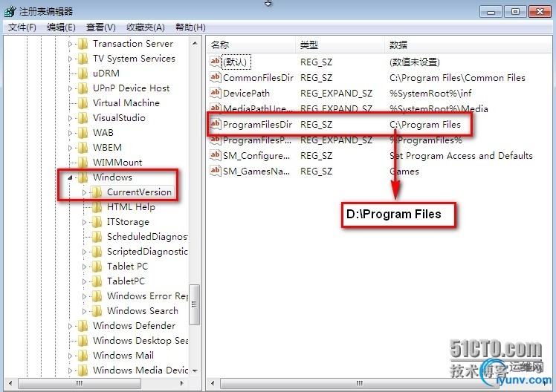
Task: Select the Windows Defender tree item
Action: 134,325
